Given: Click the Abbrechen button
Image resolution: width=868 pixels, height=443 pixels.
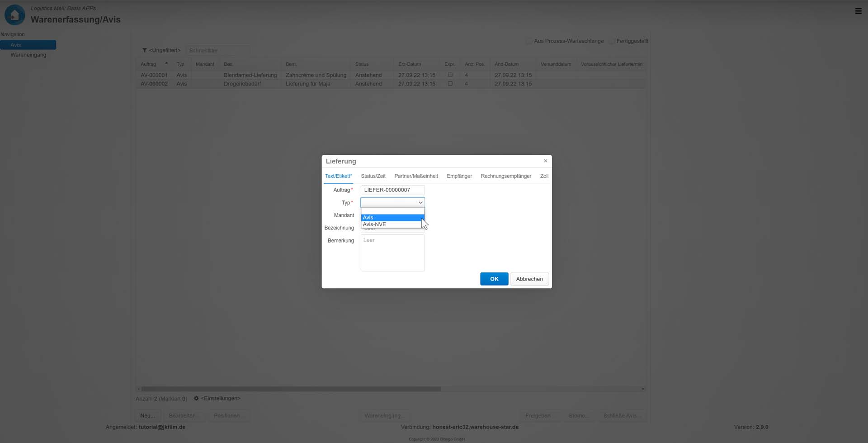Looking at the screenshot, I should tap(529, 279).
